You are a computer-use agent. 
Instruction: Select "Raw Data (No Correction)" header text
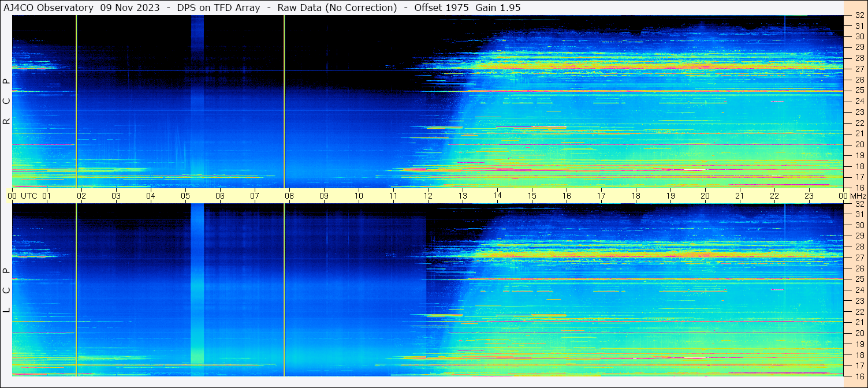pos(337,8)
